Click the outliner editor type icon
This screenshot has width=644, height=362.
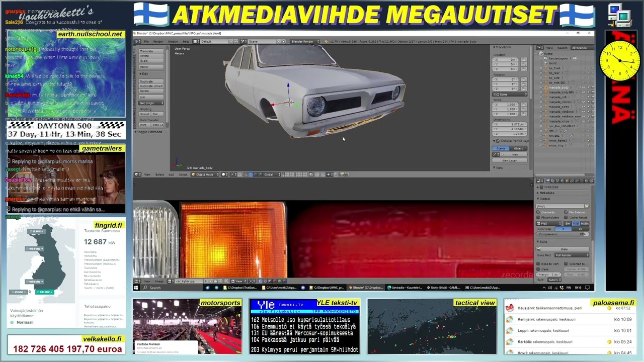tap(539, 48)
